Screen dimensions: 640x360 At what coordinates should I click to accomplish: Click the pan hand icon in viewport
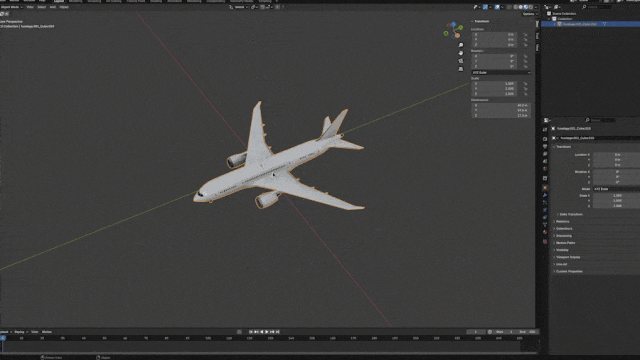(461, 53)
